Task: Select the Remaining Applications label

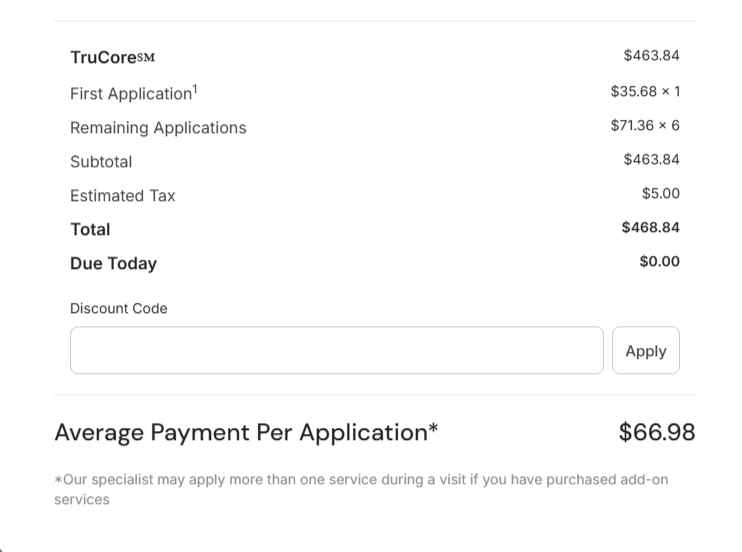Action: pyautogui.click(x=158, y=128)
